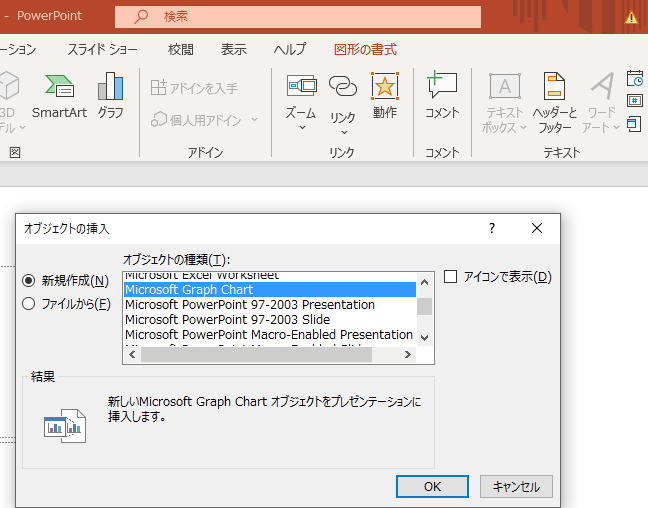Expand the ズーム dropdown arrow

coord(302,128)
